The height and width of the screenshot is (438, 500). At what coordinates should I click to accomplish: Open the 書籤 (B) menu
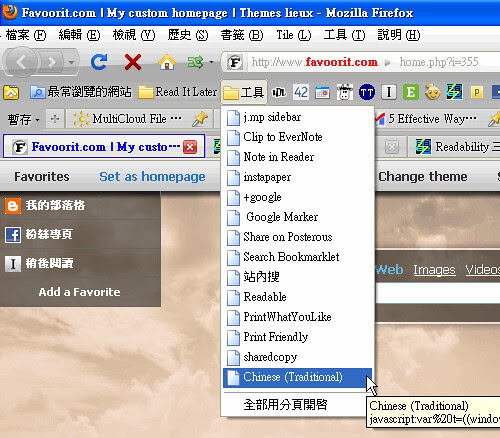click(x=242, y=35)
